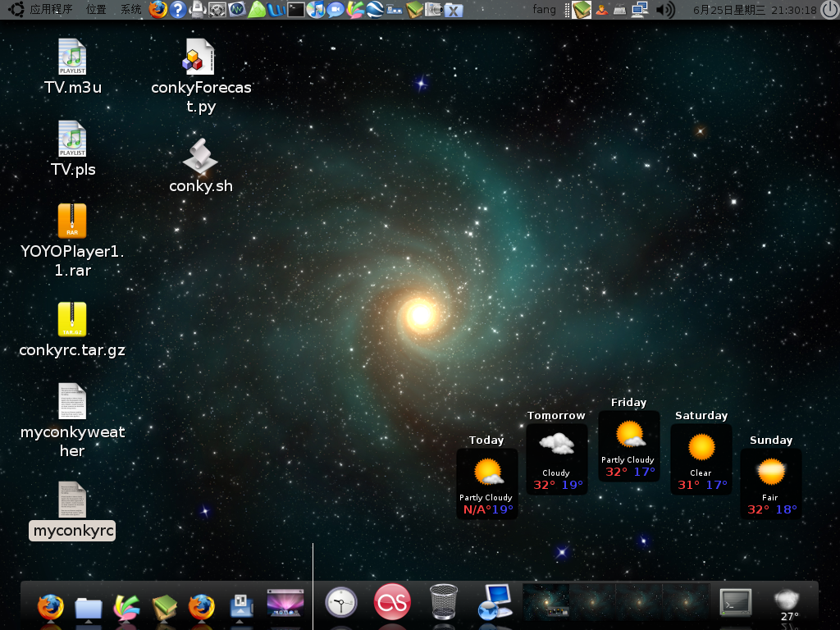Launch the red Last.fm dock icon
The image size is (840, 630).
(392, 601)
